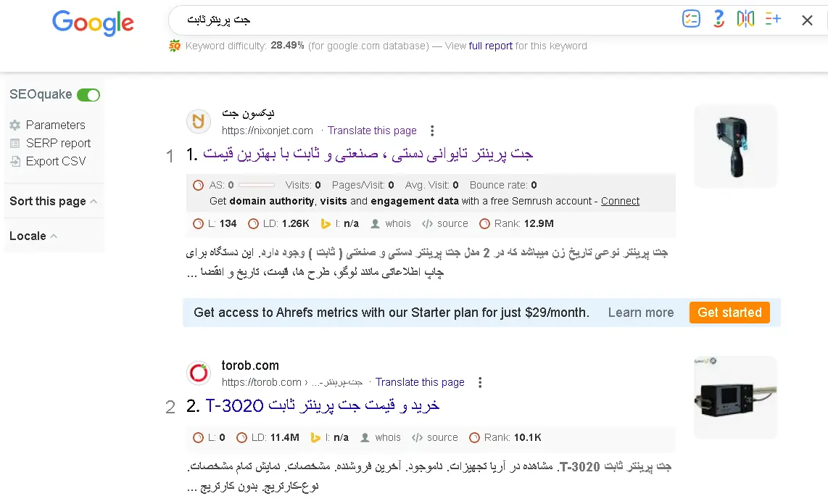This screenshot has width=828, height=504.
Task: Click the nixonjet site favicon
Action: pyautogui.click(x=199, y=121)
